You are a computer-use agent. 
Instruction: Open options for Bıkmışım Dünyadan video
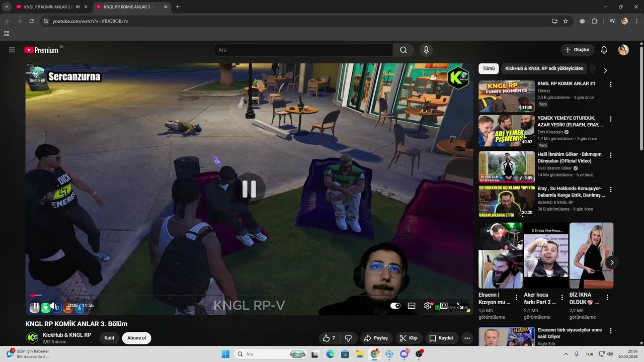pyautogui.click(x=611, y=156)
